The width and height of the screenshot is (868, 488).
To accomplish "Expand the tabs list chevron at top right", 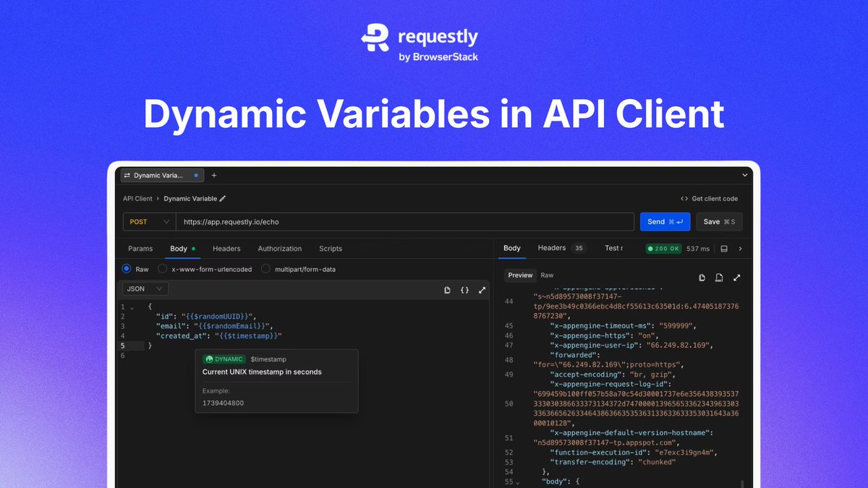I will pyautogui.click(x=745, y=175).
